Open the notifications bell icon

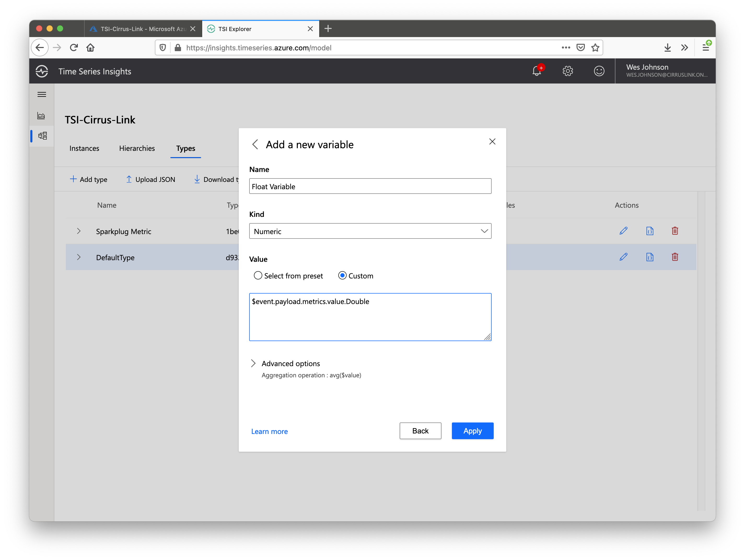click(537, 71)
